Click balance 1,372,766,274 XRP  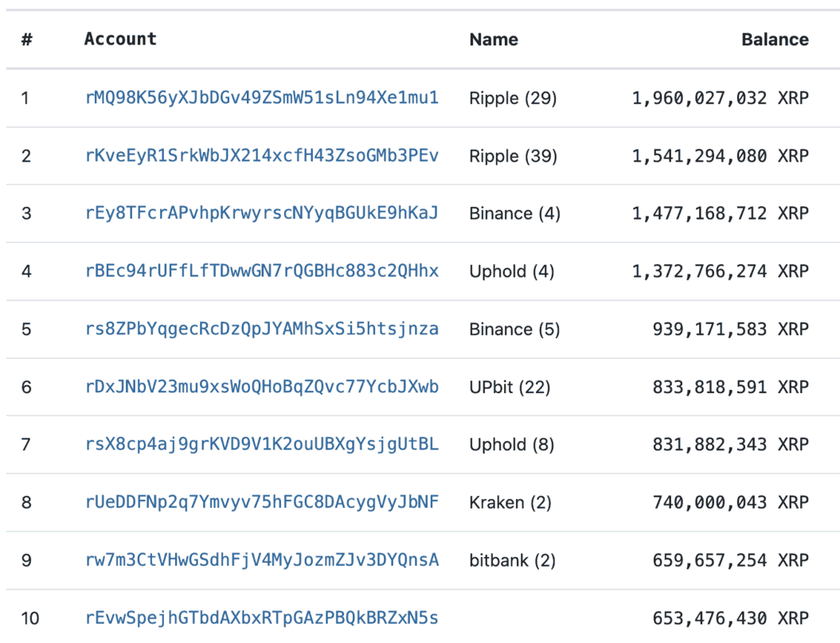[721, 271]
